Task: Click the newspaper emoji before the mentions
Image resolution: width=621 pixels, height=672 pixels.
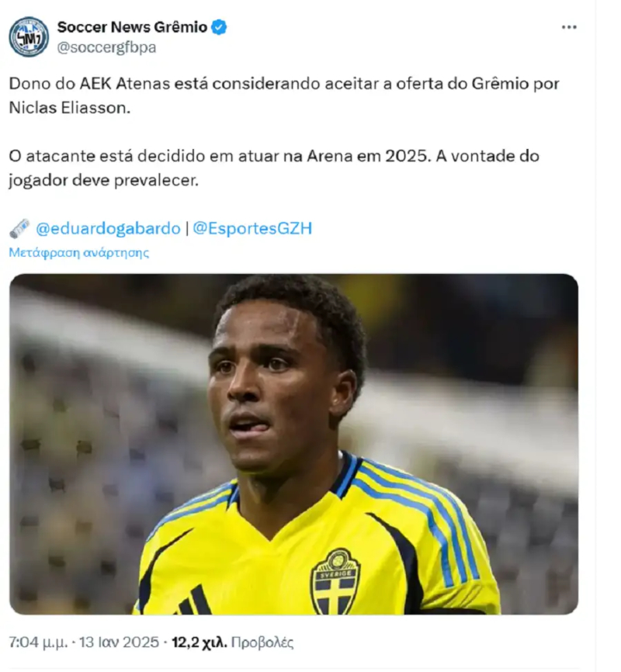Action: coord(19,228)
